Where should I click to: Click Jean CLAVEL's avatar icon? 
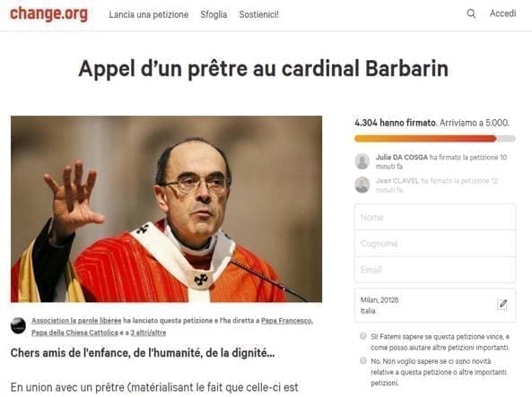pyautogui.click(x=362, y=185)
